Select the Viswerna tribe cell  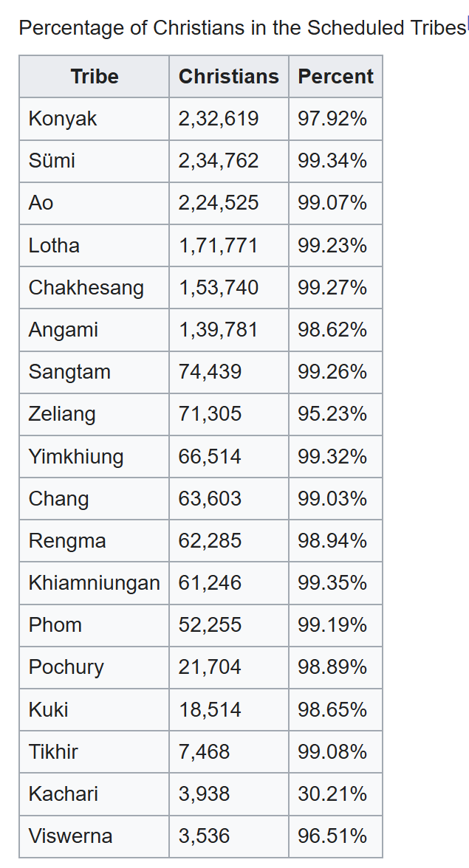click(x=70, y=836)
